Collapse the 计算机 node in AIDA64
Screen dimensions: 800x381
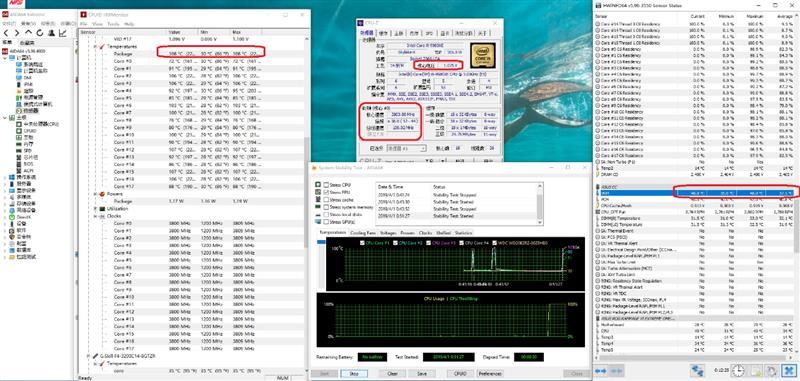pyautogui.click(x=5, y=58)
